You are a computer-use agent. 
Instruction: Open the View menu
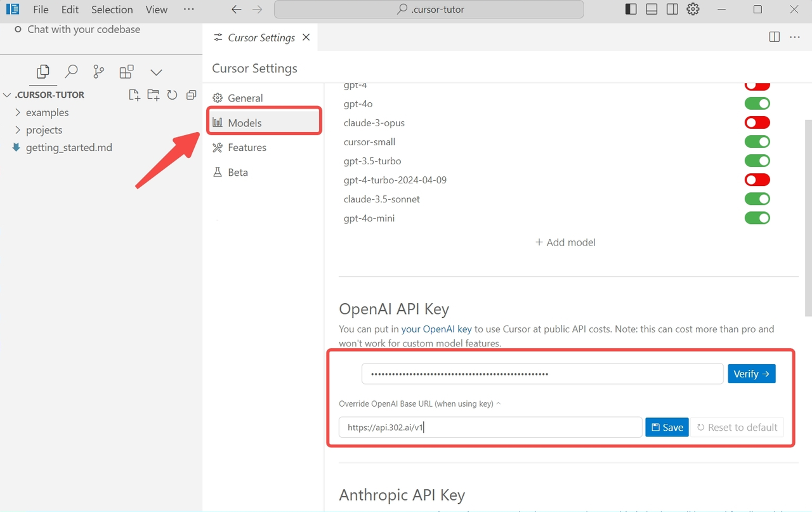(157, 10)
